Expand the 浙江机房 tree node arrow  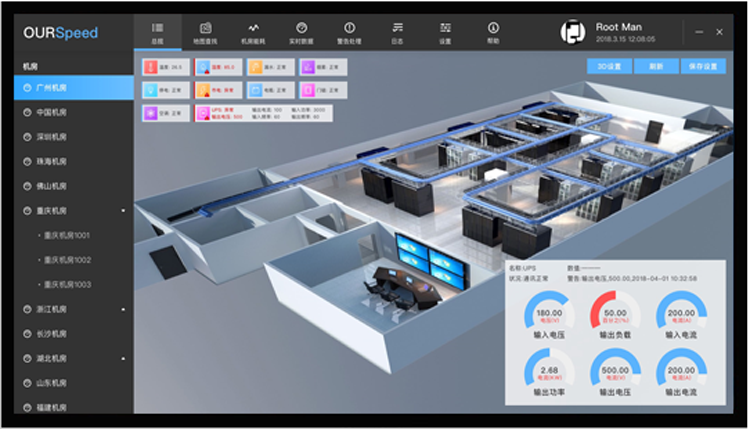point(124,309)
